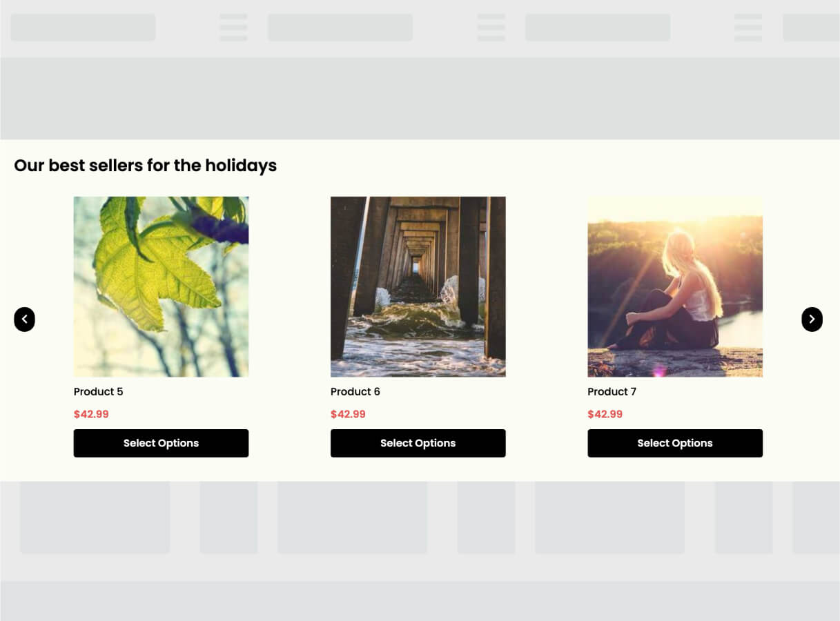This screenshot has width=840, height=621.
Task: Open the pier underside product image
Action: coord(418,287)
